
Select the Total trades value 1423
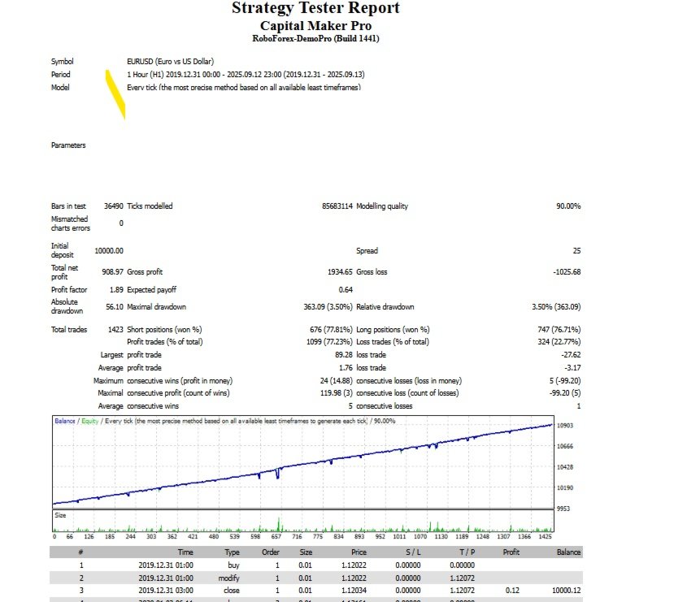[x=115, y=330]
